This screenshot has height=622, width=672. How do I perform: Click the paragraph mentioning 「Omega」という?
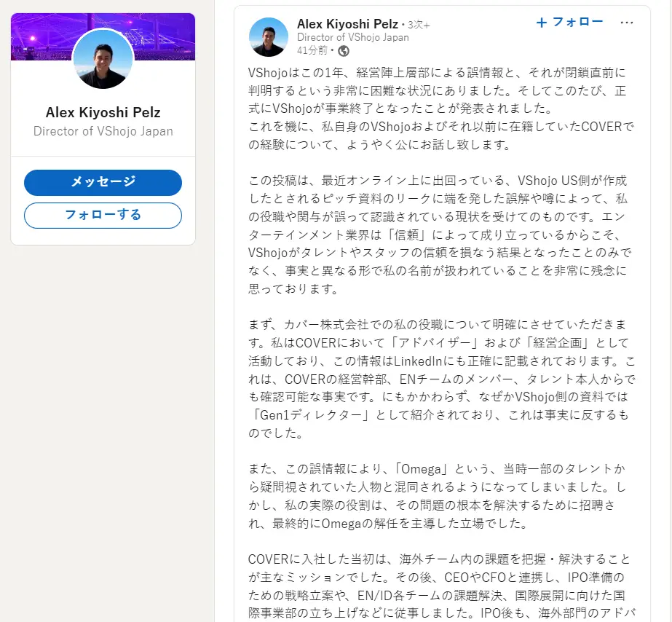437,496
